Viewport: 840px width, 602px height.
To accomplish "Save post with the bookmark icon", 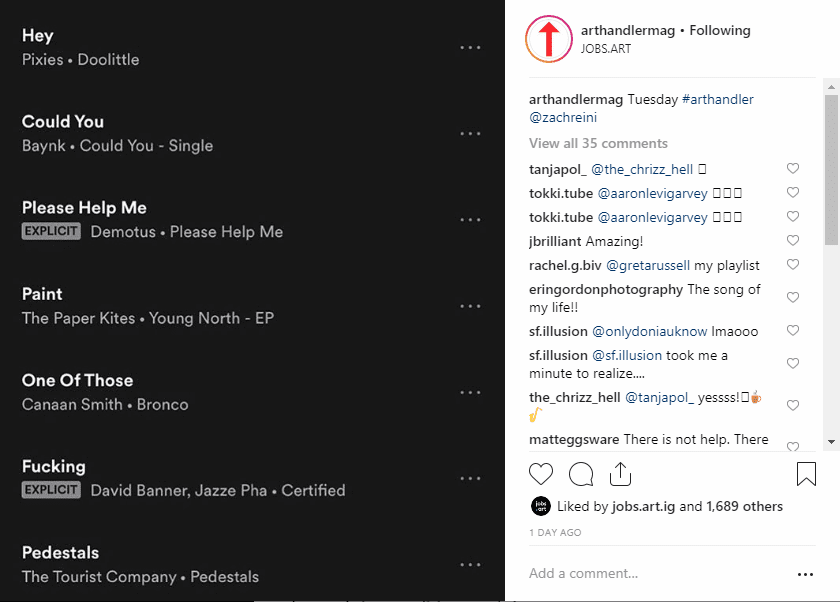I will coord(806,474).
